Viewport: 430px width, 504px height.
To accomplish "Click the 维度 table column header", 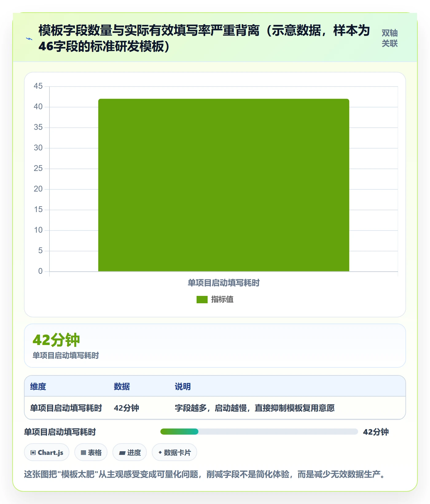I will [38, 386].
